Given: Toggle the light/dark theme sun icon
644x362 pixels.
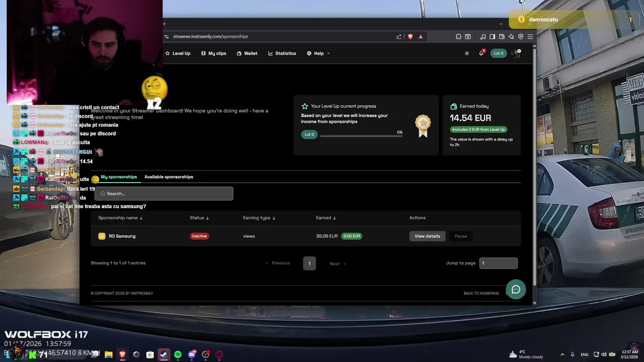Looking at the screenshot, I should (467, 53).
